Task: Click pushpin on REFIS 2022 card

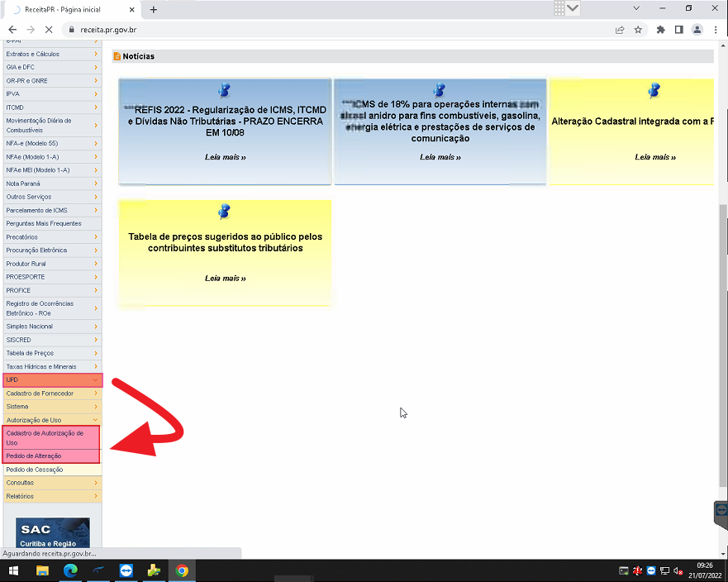Action: click(x=225, y=90)
